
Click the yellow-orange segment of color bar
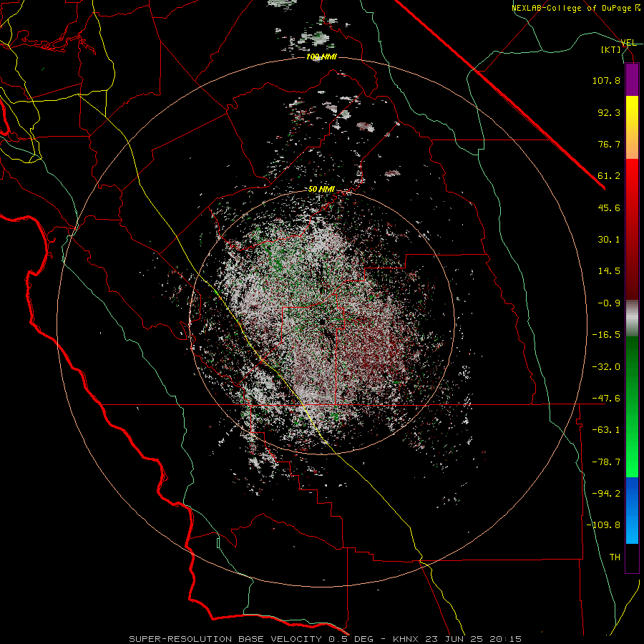(632, 127)
